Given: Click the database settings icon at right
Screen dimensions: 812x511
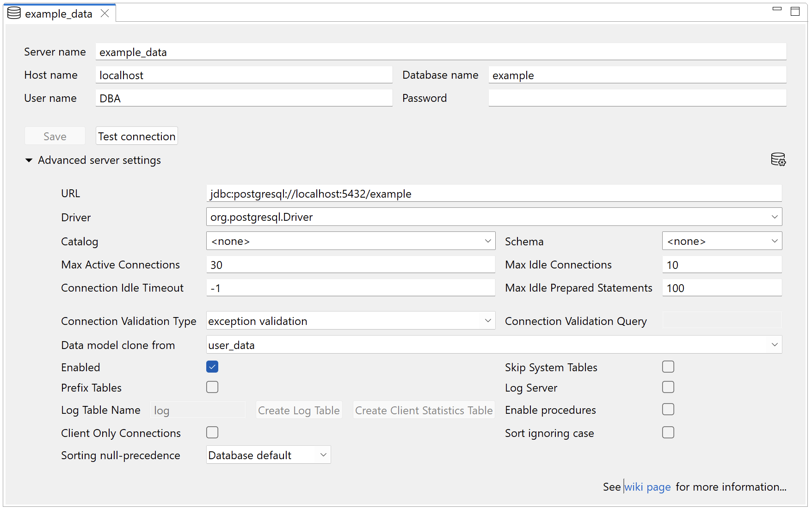Looking at the screenshot, I should point(778,160).
